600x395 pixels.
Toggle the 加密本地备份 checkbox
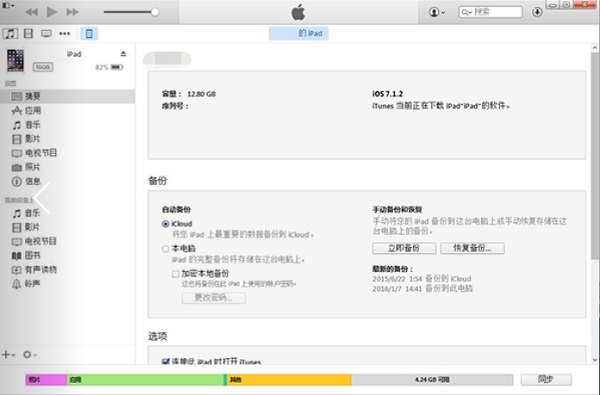pos(175,274)
